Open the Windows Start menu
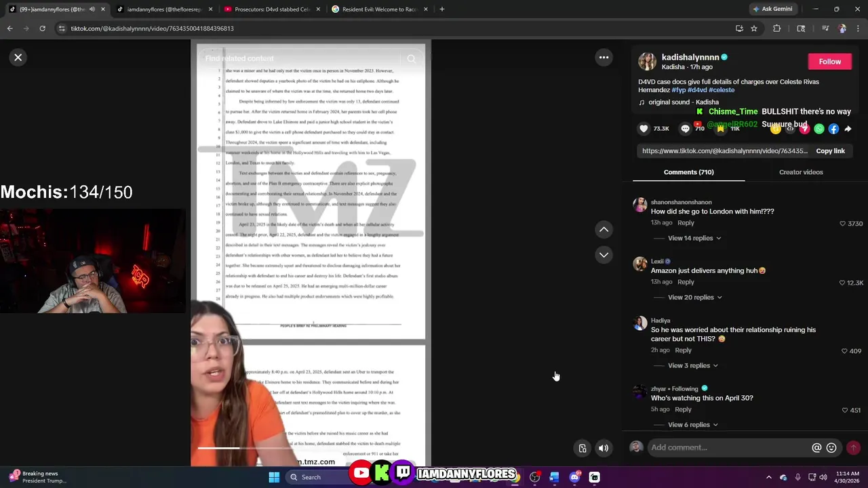Screen dimensions: 868x488 coord(274,477)
